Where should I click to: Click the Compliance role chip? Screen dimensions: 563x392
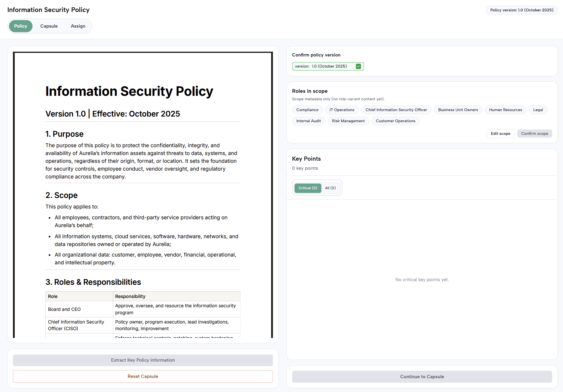307,110
